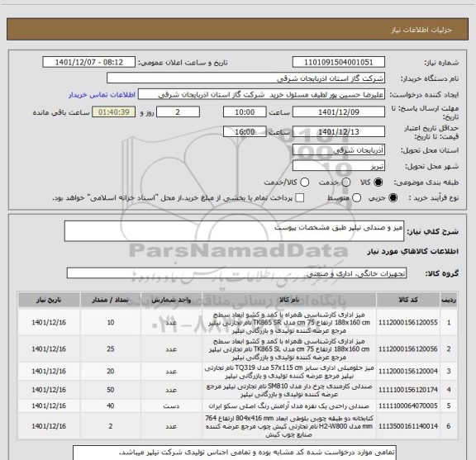This screenshot has height=460, width=476.
Task: Click quantity 40 in row 5
Action: tap(111, 406)
